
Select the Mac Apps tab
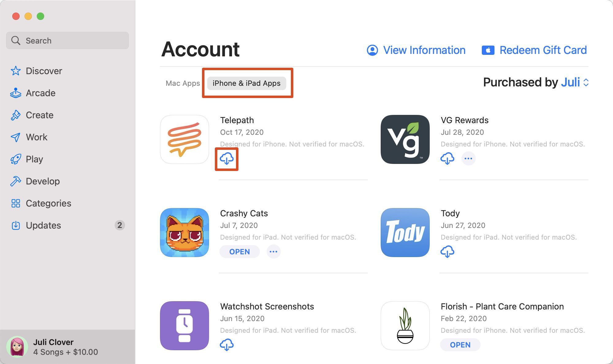182,83
